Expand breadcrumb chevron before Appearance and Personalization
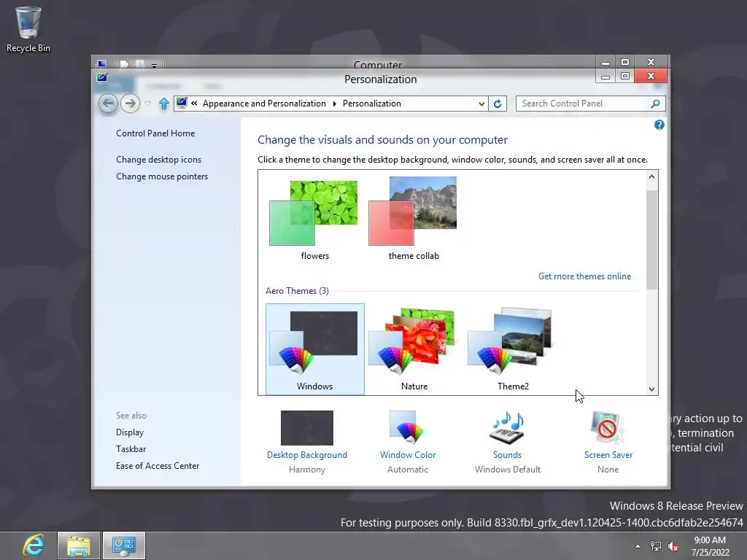This screenshot has height=560, width=747. 194,104
